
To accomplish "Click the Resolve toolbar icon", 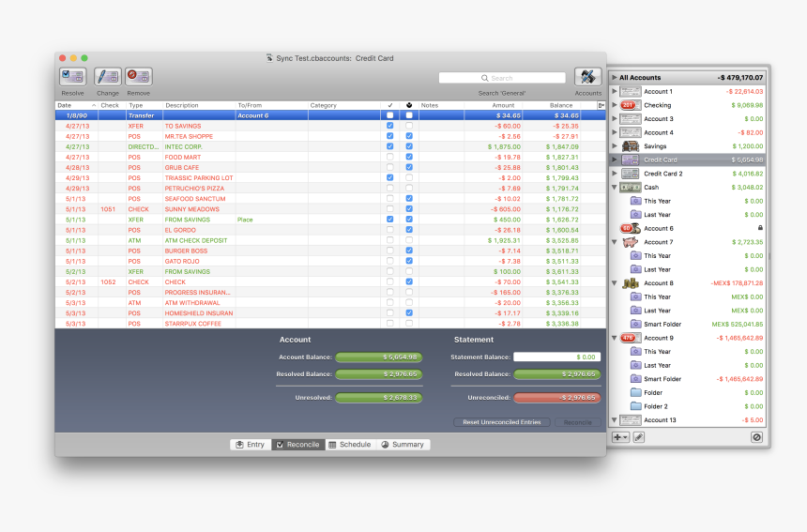I will point(72,77).
